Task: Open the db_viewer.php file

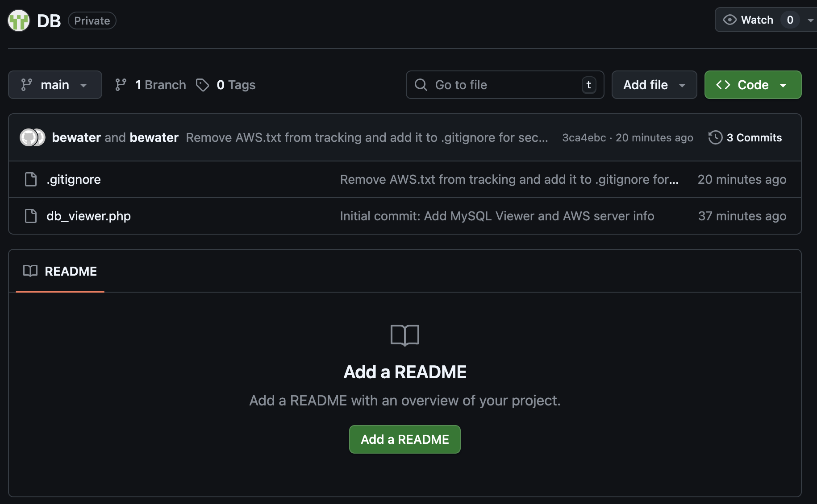Action: pyautogui.click(x=88, y=216)
